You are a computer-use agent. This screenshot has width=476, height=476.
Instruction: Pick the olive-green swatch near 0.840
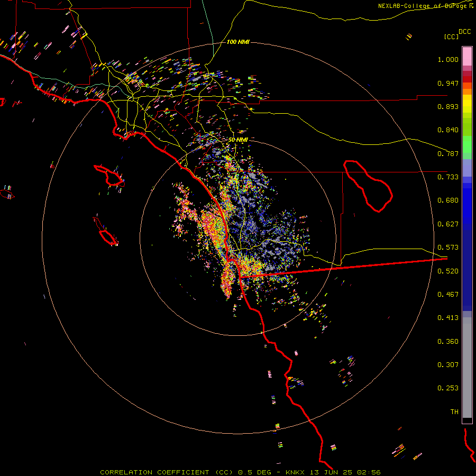[467, 127]
